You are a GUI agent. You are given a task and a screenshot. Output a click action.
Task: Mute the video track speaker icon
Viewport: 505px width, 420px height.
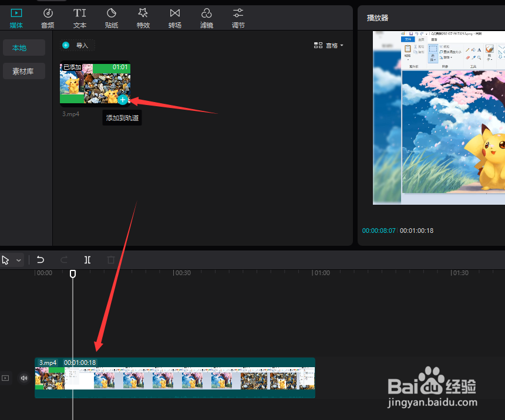(24, 378)
